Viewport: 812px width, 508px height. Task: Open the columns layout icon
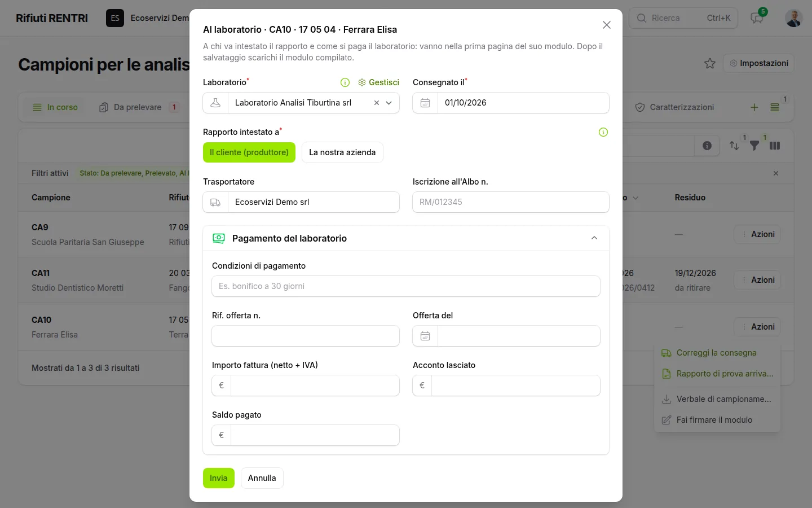coord(775,146)
